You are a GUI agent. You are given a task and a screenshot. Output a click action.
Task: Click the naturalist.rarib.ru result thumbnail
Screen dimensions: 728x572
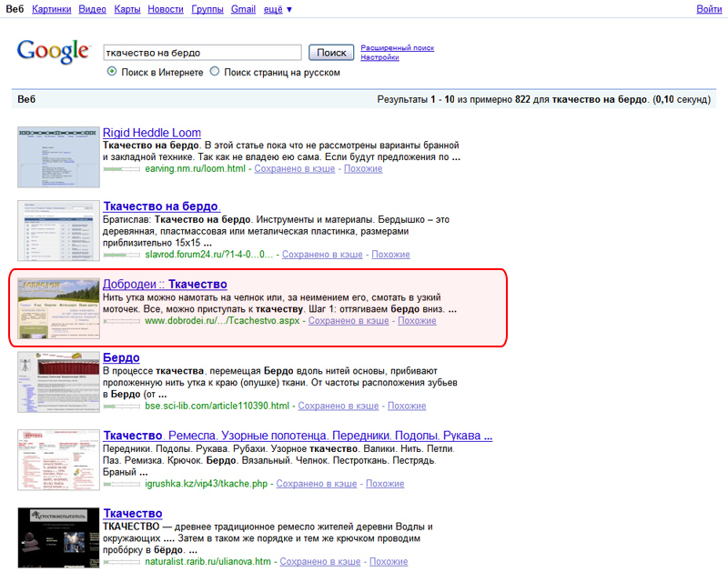[x=58, y=538]
